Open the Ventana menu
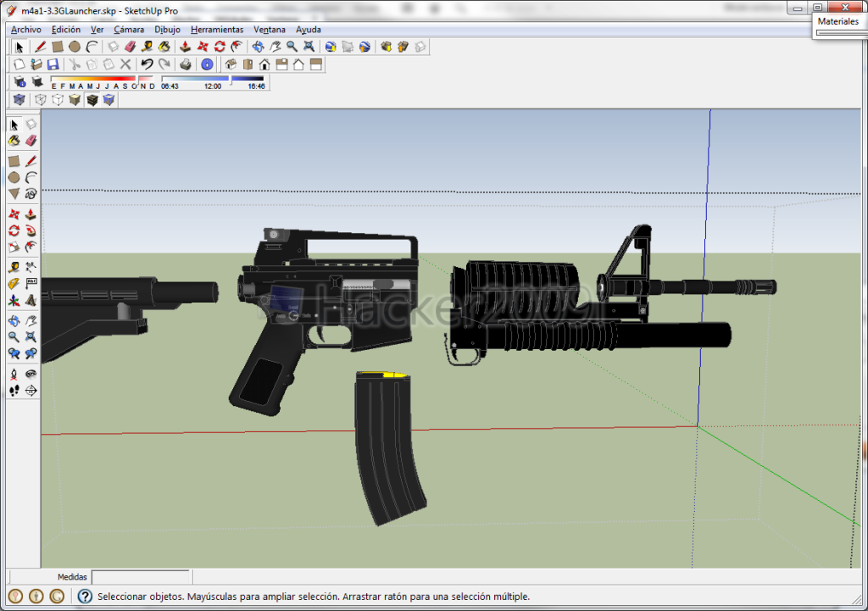Viewport: 868px width, 611px height. pyautogui.click(x=270, y=30)
